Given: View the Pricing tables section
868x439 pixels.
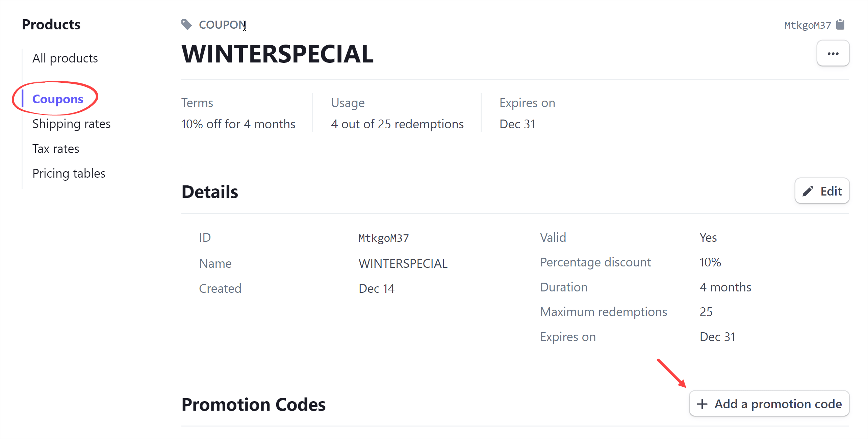Looking at the screenshot, I should [x=69, y=173].
